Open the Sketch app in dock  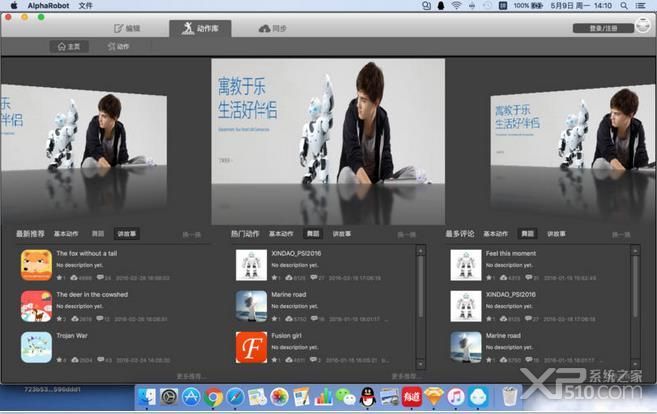434,396
